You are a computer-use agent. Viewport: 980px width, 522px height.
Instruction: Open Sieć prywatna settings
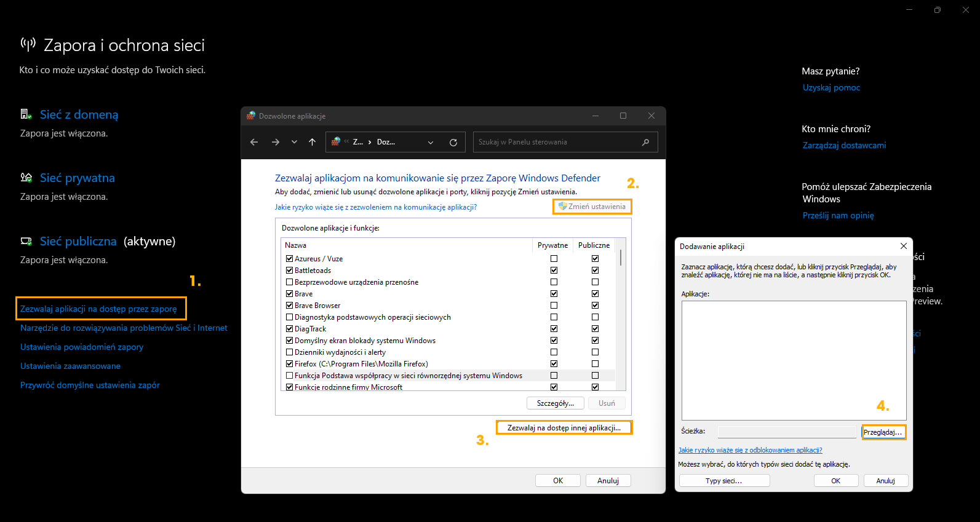point(78,178)
